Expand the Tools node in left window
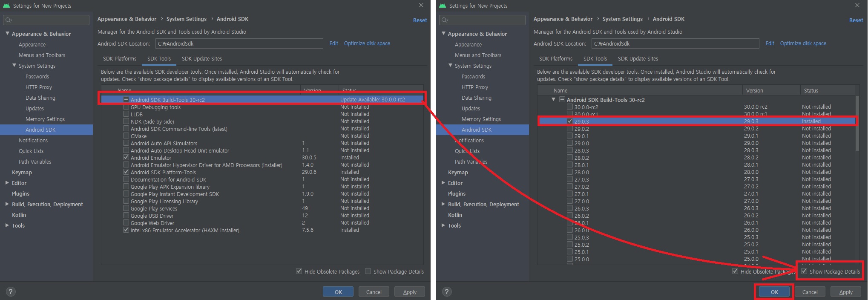This screenshot has height=300, width=868. [x=7, y=225]
